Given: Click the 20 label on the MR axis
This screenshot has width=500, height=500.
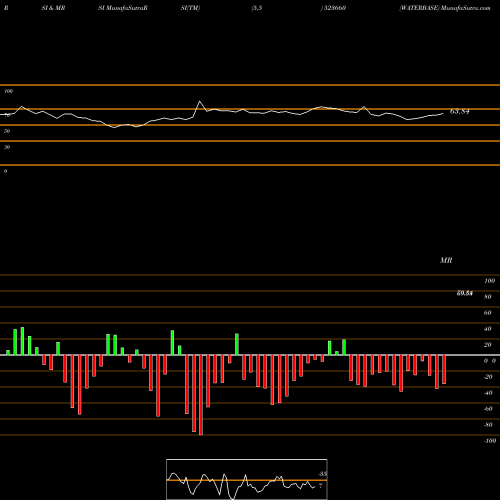Looking at the screenshot, I should coord(488,345).
